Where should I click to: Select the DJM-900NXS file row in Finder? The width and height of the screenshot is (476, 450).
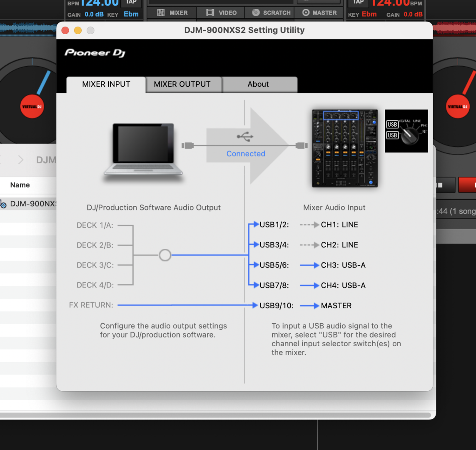click(28, 204)
